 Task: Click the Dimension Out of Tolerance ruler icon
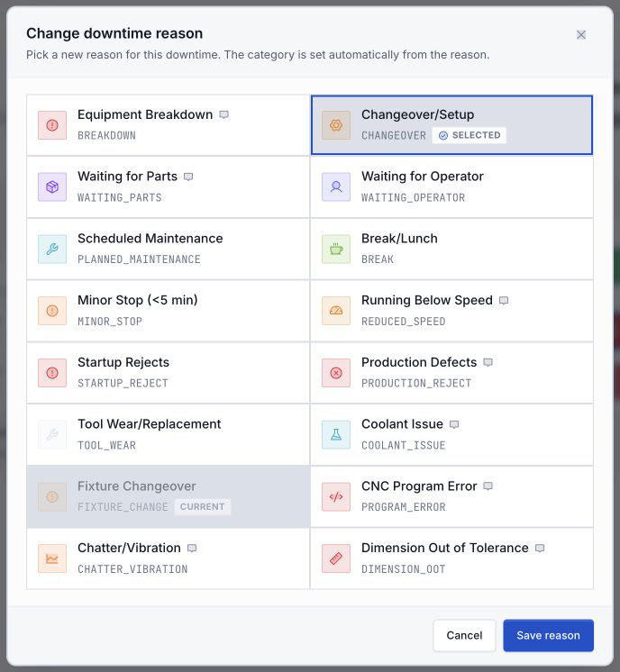(x=336, y=558)
